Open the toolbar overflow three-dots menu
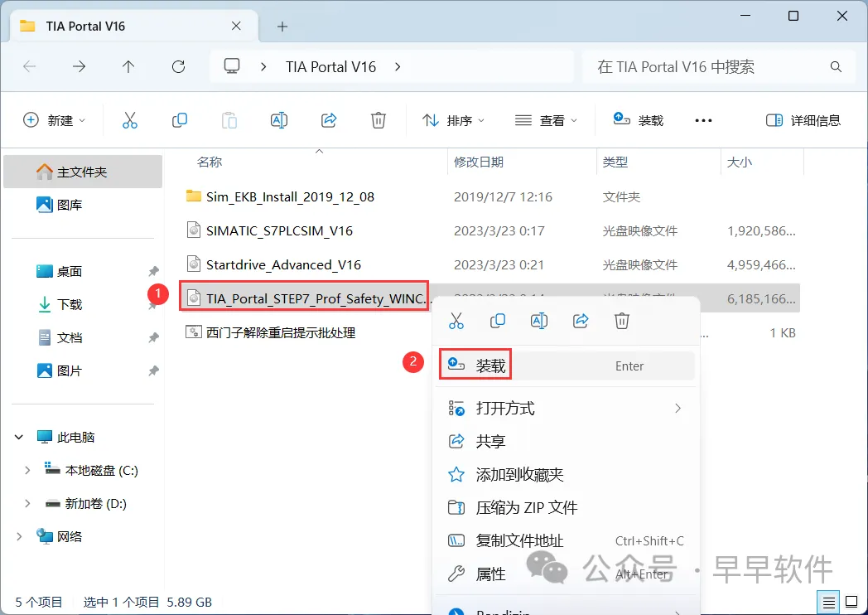 point(703,121)
